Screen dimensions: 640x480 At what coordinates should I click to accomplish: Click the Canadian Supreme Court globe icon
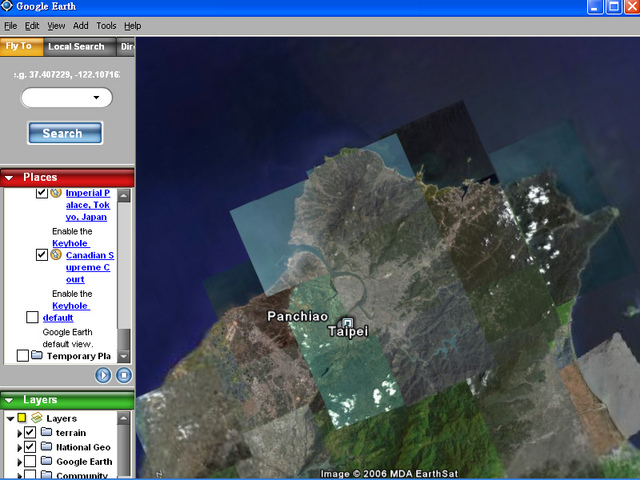(x=56, y=255)
